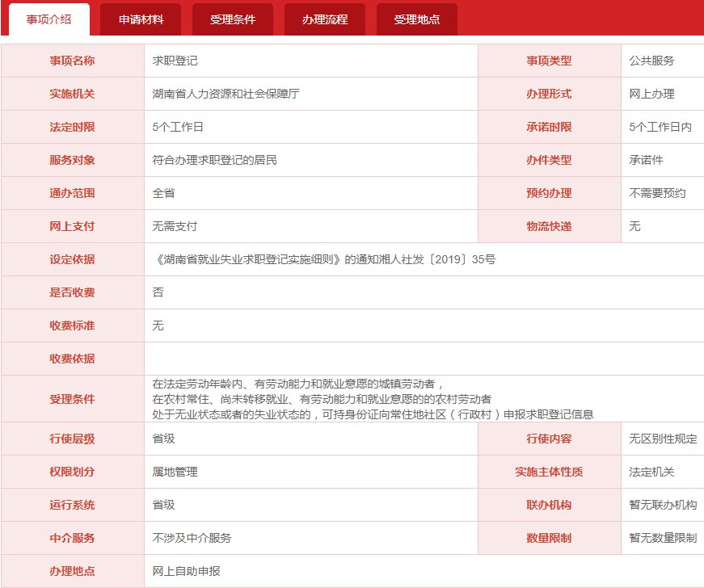704x588 pixels.
Task: Click the 事项类型 header cell
Action: click(x=549, y=61)
